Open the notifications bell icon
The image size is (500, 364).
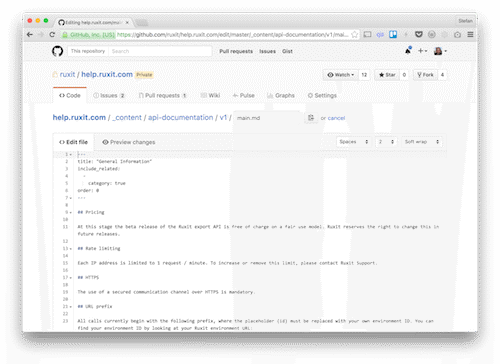point(408,51)
